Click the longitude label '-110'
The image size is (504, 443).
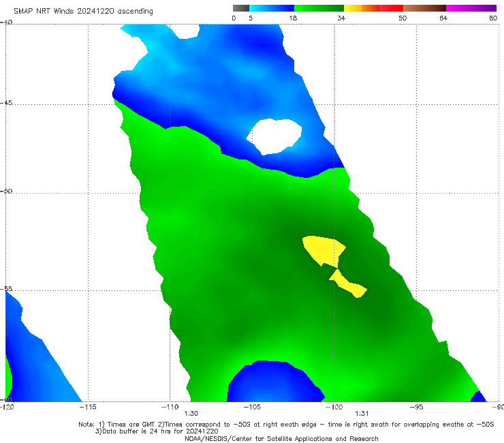click(x=170, y=407)
